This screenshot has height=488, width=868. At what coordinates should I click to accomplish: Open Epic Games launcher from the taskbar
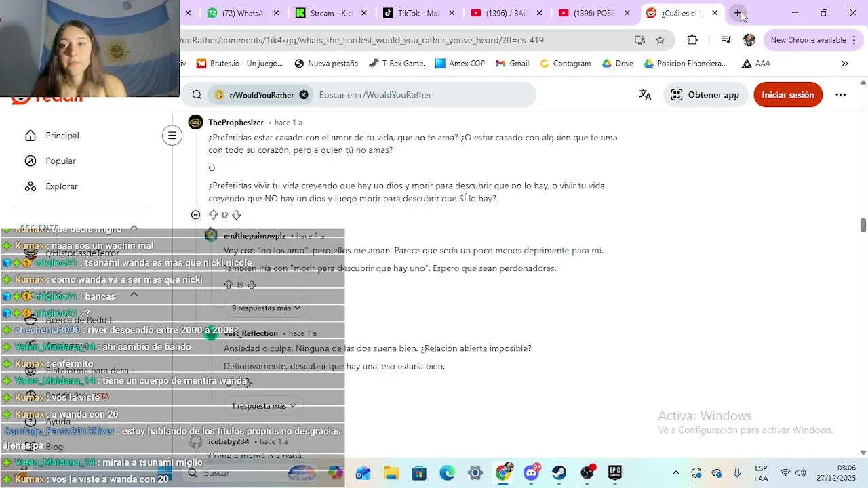pos(615,473)
